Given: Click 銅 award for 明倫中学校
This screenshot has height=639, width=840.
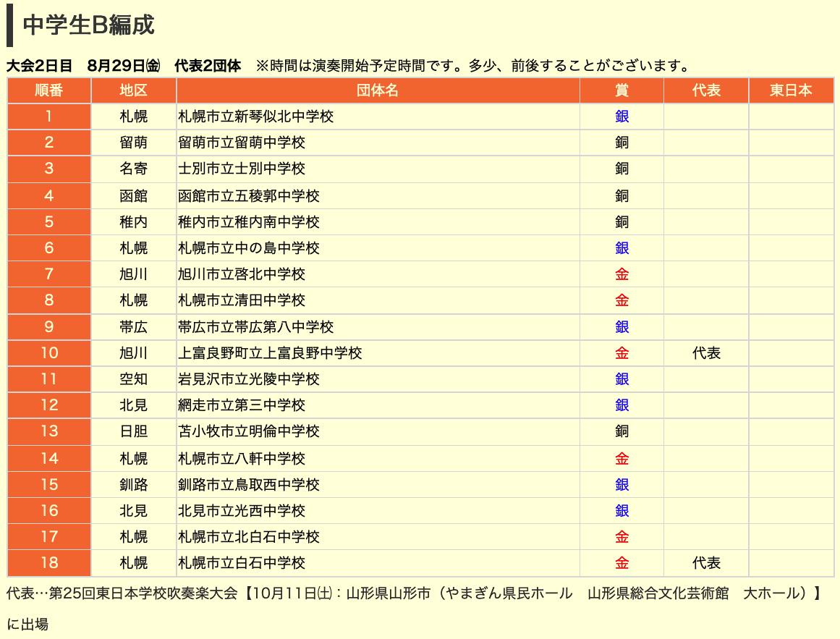Looking at the screenshot, I should click(x=621, y=431).
